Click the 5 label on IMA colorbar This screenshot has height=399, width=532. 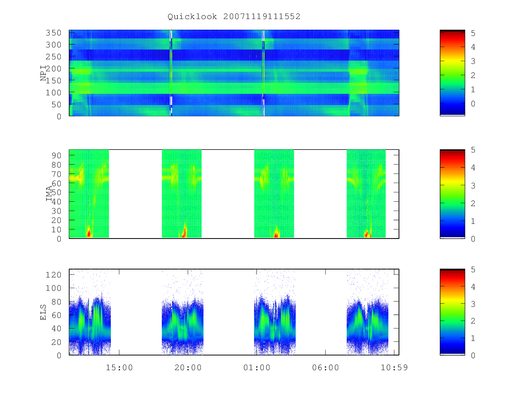pos(472,150)
